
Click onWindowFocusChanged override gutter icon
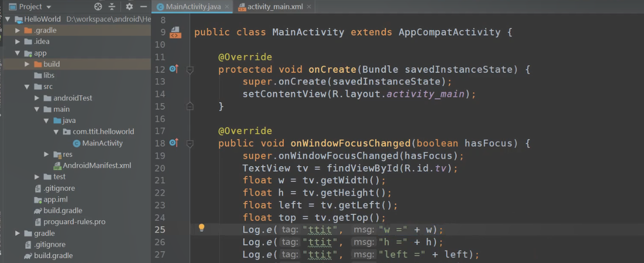click(x=174, y=143)
